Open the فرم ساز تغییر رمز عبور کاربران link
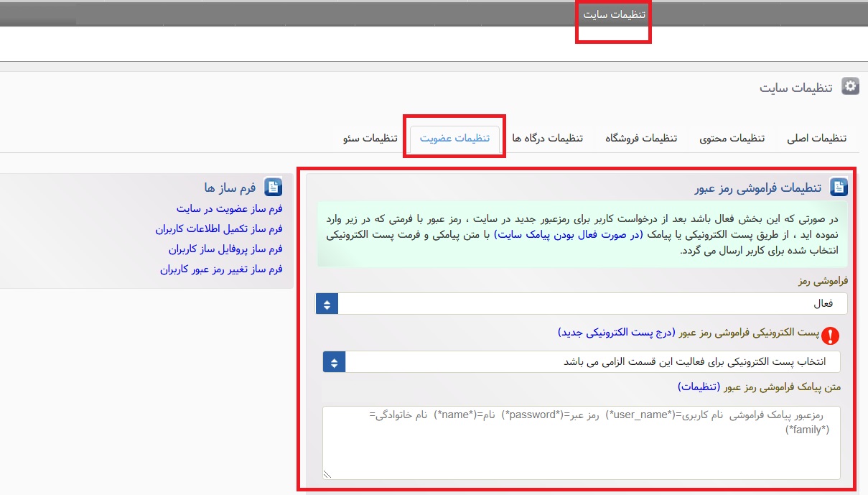868x495 pixels. point(221,269)
